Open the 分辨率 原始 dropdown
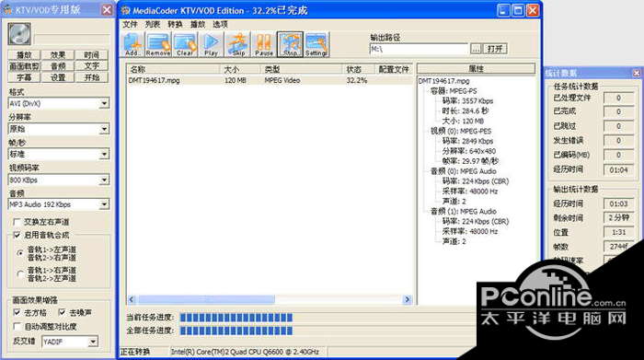The image size is (644, 360). (104, 129)
